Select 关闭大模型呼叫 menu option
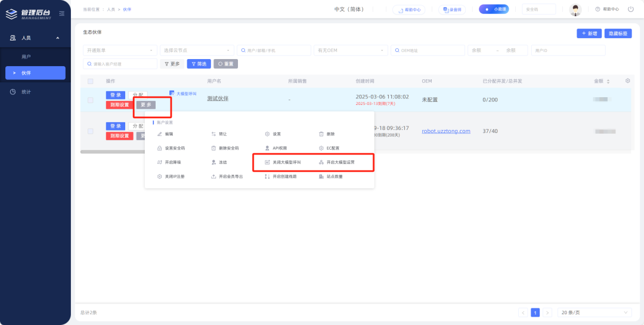The width and height of the screenshot is (644, 325). (x=282, y=162)
